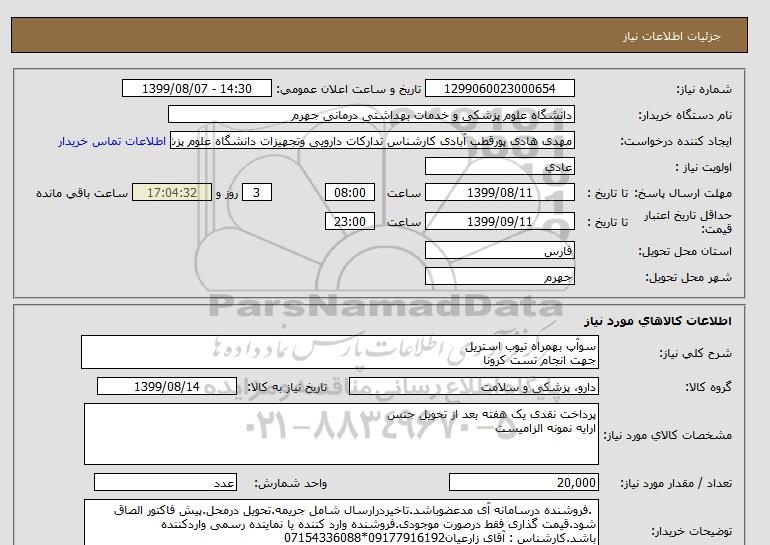Select the need number field 1299060023000654
The width and height of the screenshot is (770, 545).
coord(499,88)
